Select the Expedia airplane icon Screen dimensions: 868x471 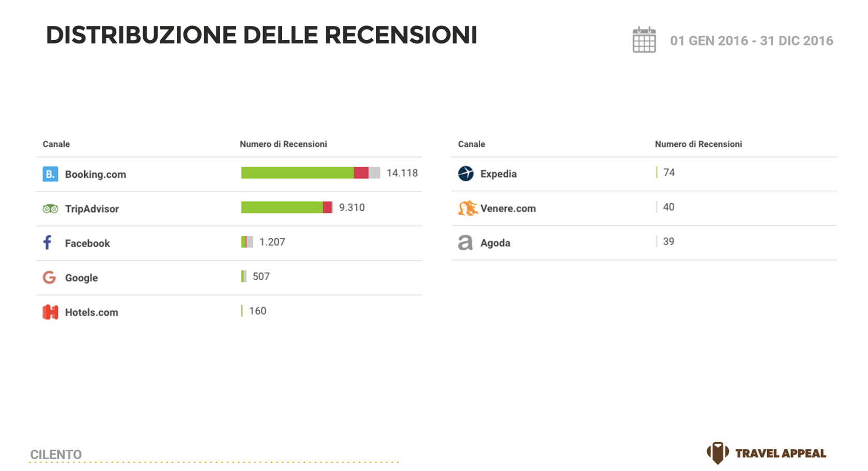tap(466, 173)
